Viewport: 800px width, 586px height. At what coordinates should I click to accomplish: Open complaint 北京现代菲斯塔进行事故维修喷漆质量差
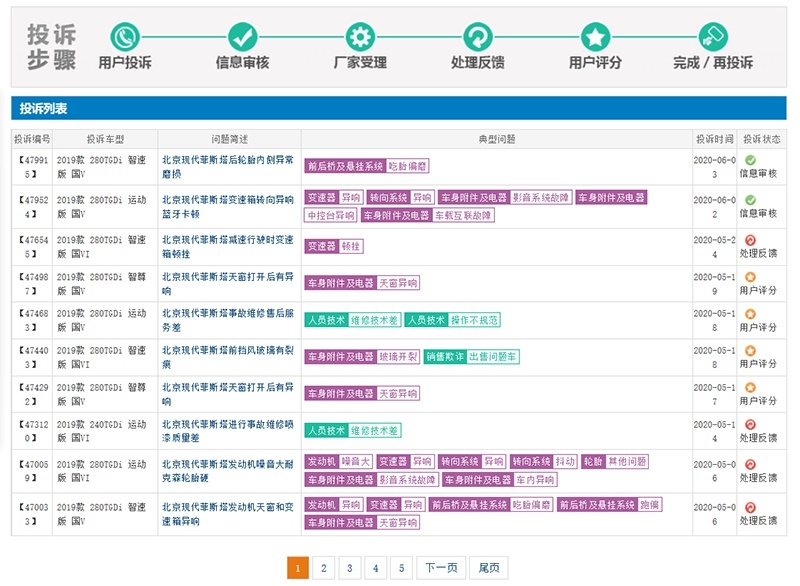coord(228,431)
